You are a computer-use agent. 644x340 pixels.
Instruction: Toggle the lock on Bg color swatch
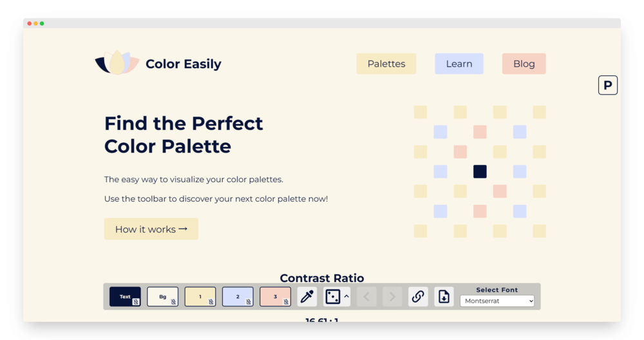173,302
